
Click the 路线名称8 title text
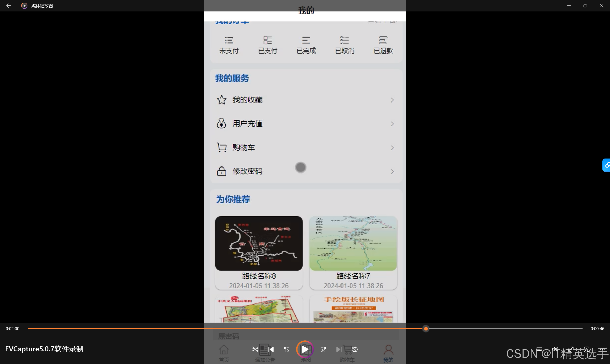tap(259, 276)
